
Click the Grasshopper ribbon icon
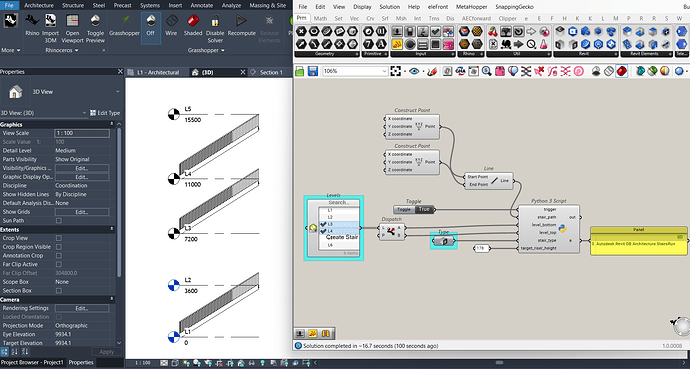pos(125,21)
